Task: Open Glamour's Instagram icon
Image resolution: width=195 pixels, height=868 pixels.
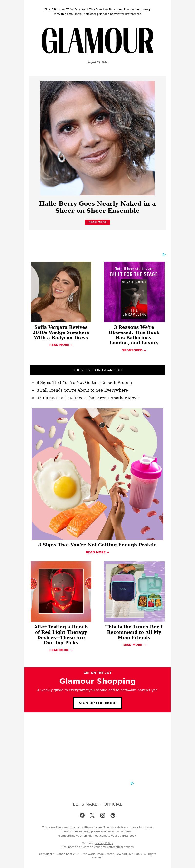Action: (x=103, y=815)
